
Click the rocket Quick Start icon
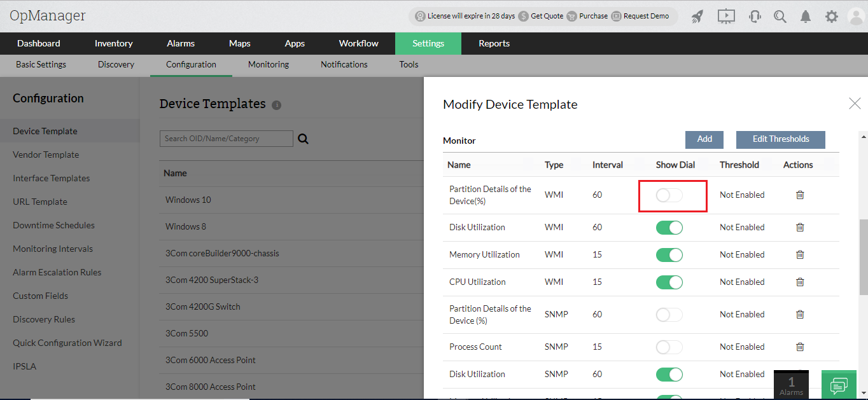point(697,17)
